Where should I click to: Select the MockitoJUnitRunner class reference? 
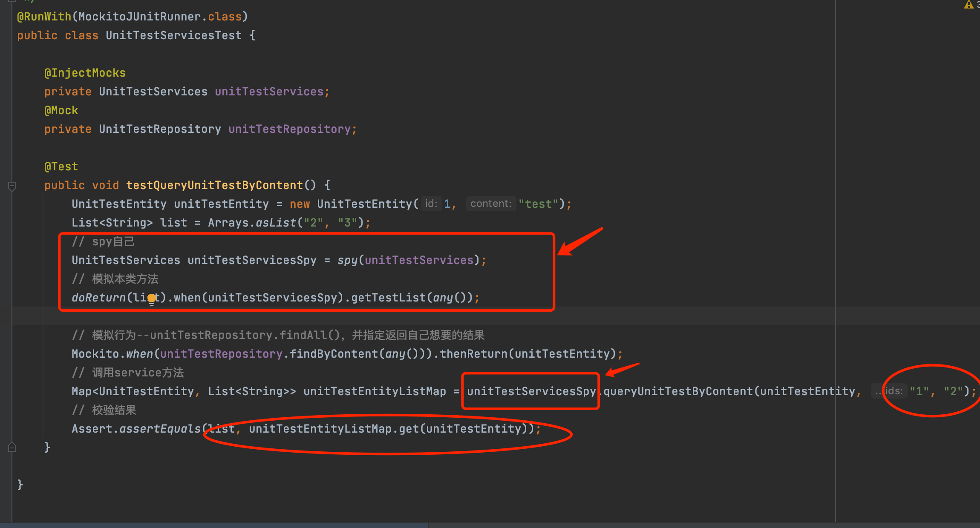[139, 17]
